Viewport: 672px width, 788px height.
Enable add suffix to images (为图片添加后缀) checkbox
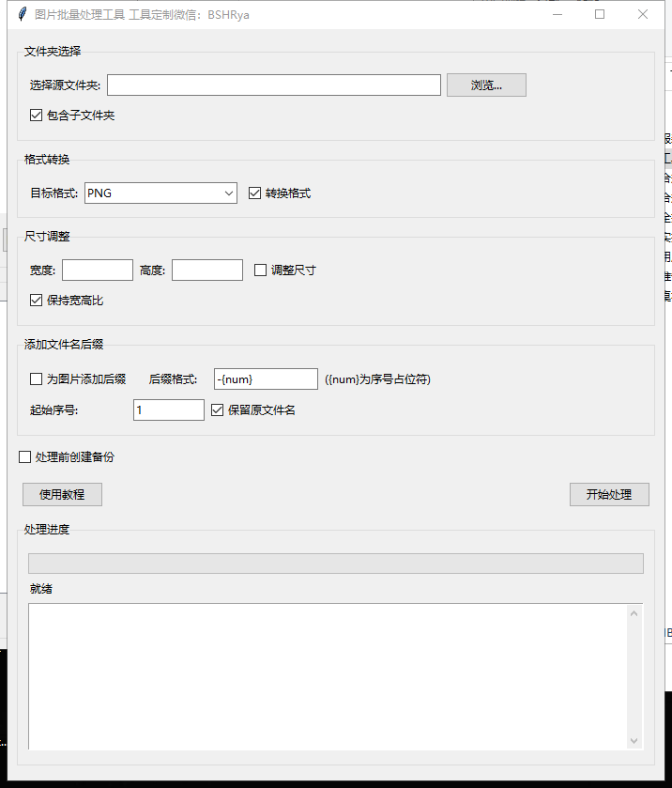point(37,379)
